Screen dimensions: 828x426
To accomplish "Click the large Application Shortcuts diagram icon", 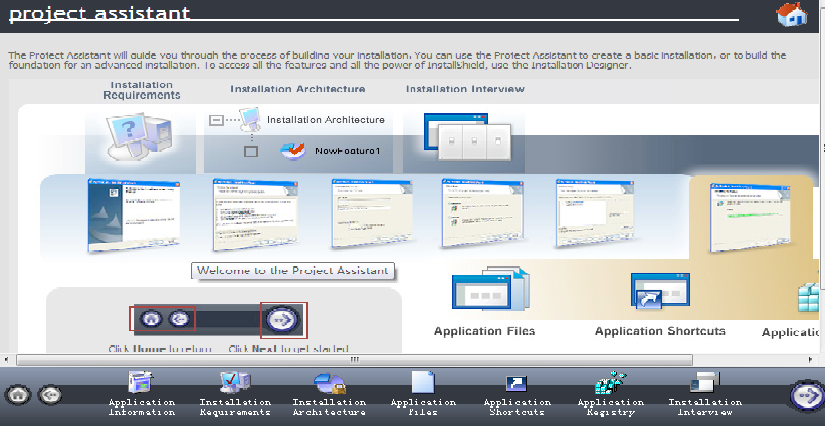I will pos(660,291).
